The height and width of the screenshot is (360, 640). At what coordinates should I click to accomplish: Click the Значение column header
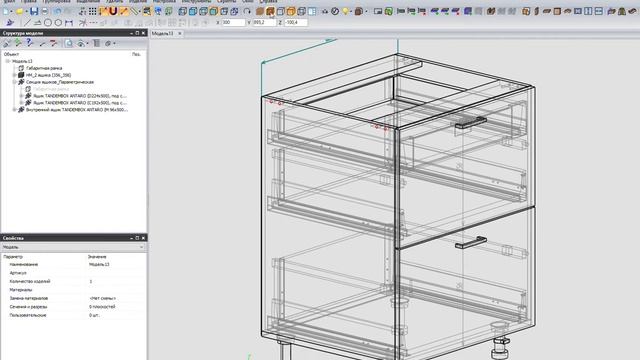[x=97, y=257]
